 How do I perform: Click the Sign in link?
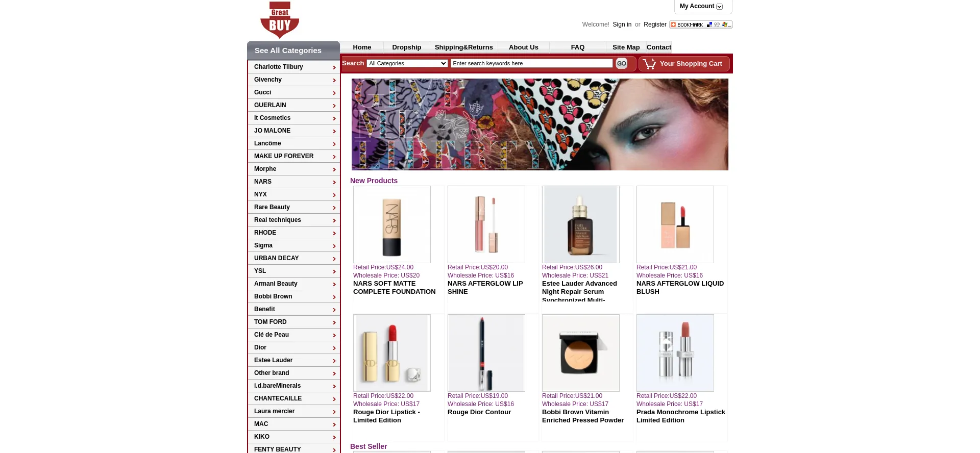point(622,24)
